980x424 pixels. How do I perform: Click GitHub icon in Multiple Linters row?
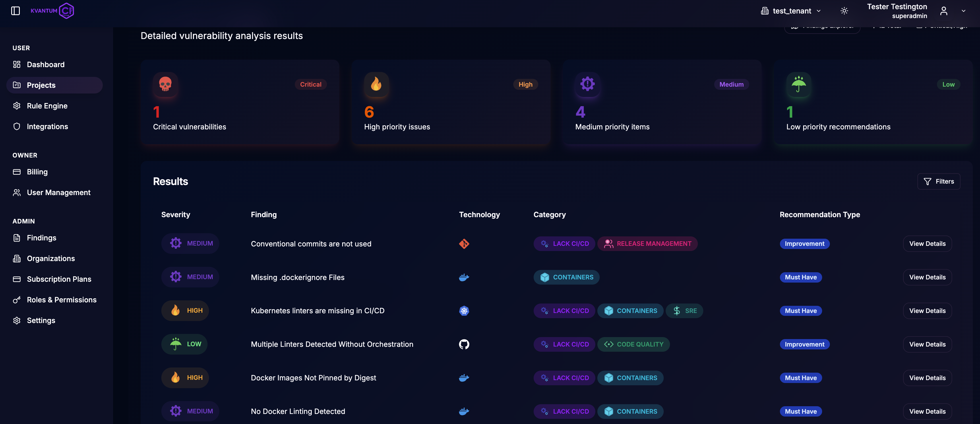464,345
